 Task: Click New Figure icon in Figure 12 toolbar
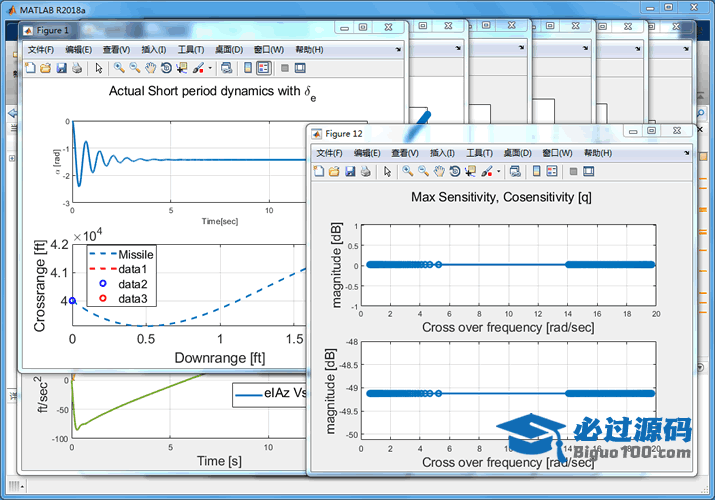(x=319, y=171)
